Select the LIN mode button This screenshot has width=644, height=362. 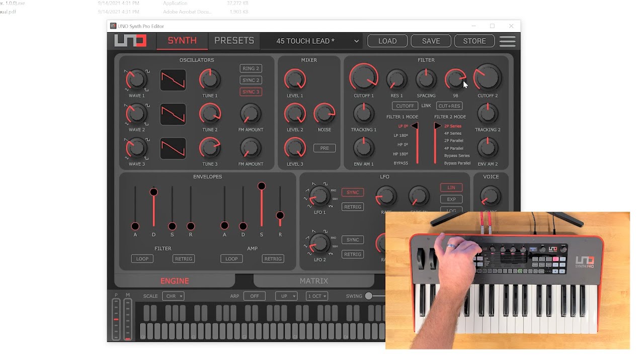click(451, 187)
